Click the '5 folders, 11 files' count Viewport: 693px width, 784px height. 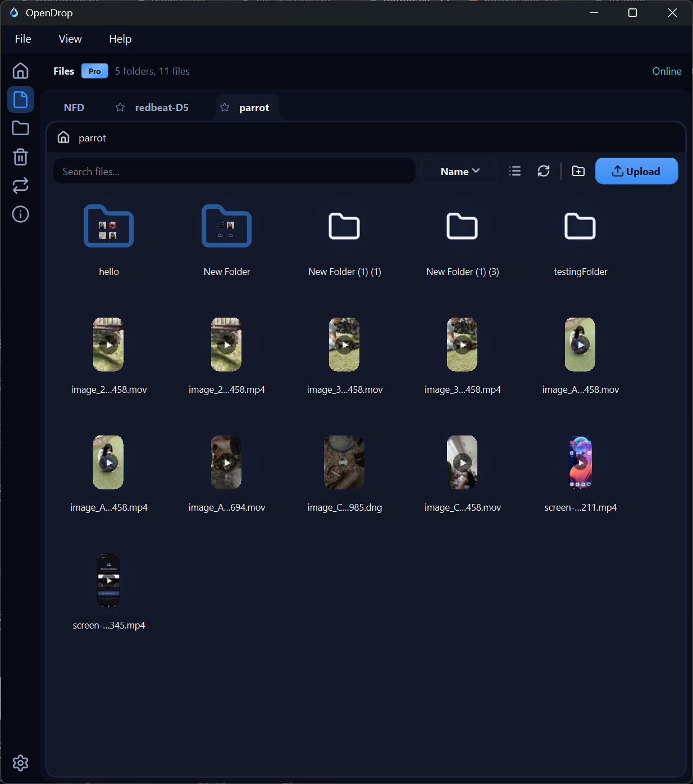(152, 71)
